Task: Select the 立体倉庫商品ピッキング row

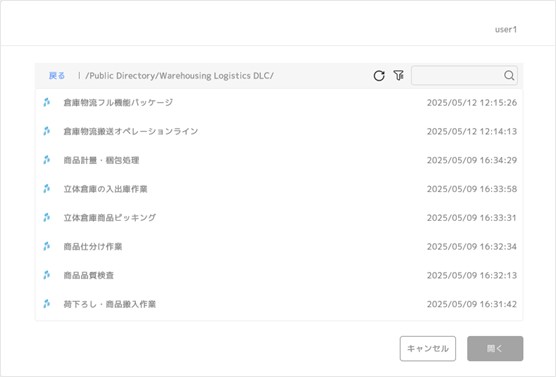Action: point(279,218)
